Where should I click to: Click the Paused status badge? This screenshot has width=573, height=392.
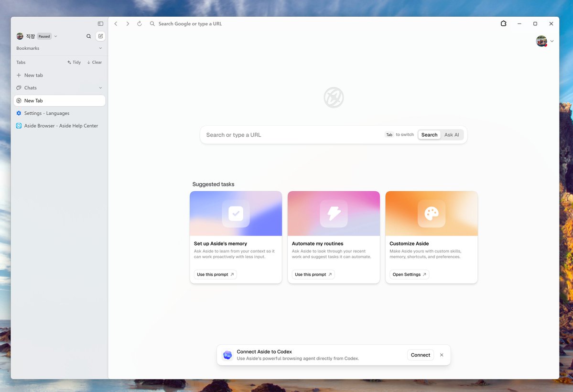44,36
